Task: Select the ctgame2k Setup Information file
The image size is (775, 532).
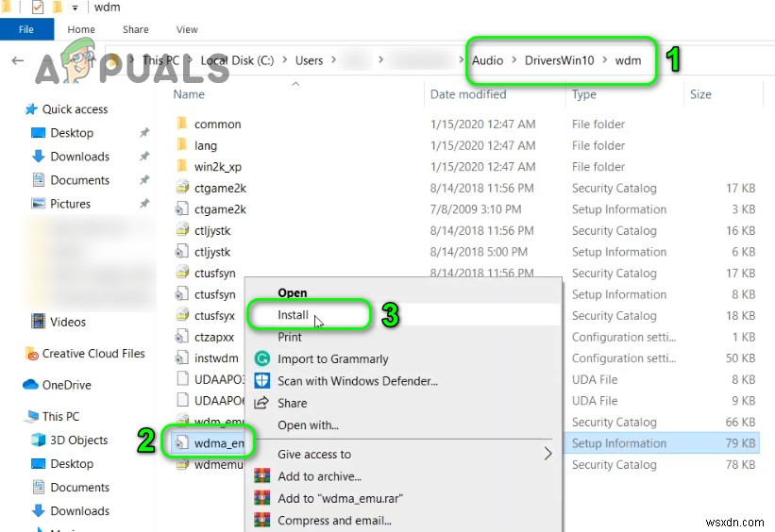Action: 221,210
